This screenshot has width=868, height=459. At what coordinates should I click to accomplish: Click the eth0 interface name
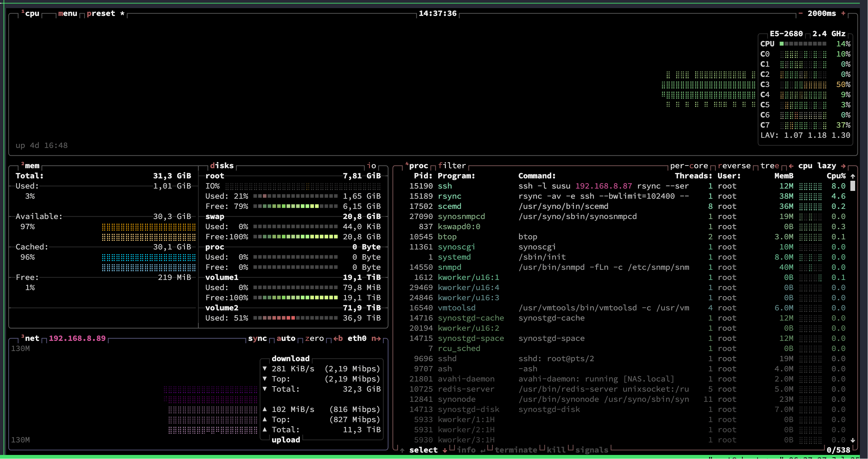click(357, 338)
